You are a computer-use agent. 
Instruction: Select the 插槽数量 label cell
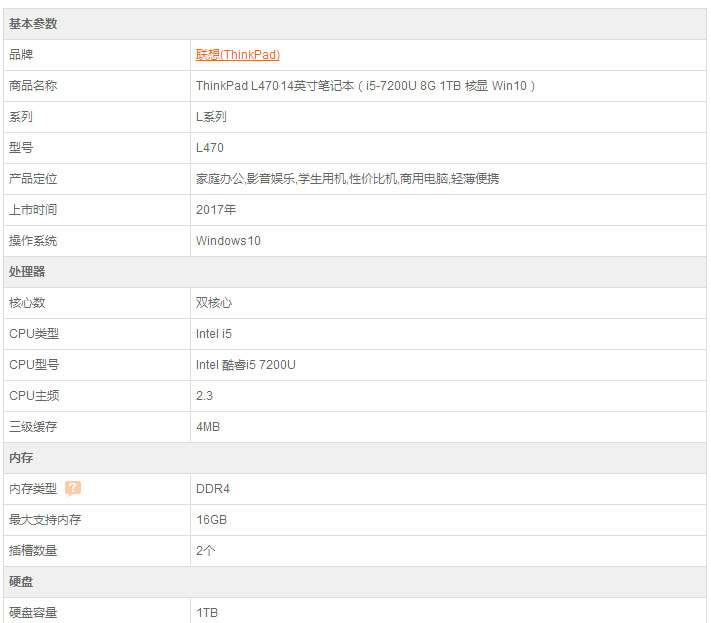point(97,551)
